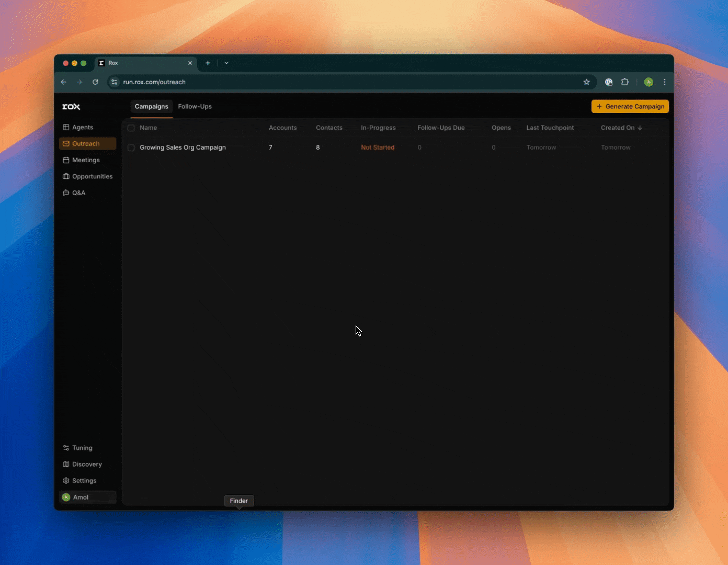Viewport: 728px width, 565px height.
Task: Tick the select-all checkbox in header
Action: click(131, 128)
